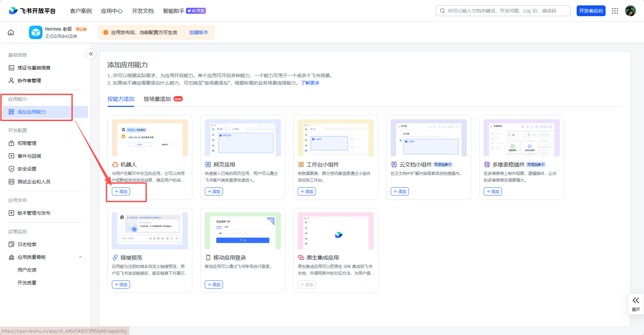644x335 pixels.
Task: Open the user avatar menu
Action: point(631,11)
